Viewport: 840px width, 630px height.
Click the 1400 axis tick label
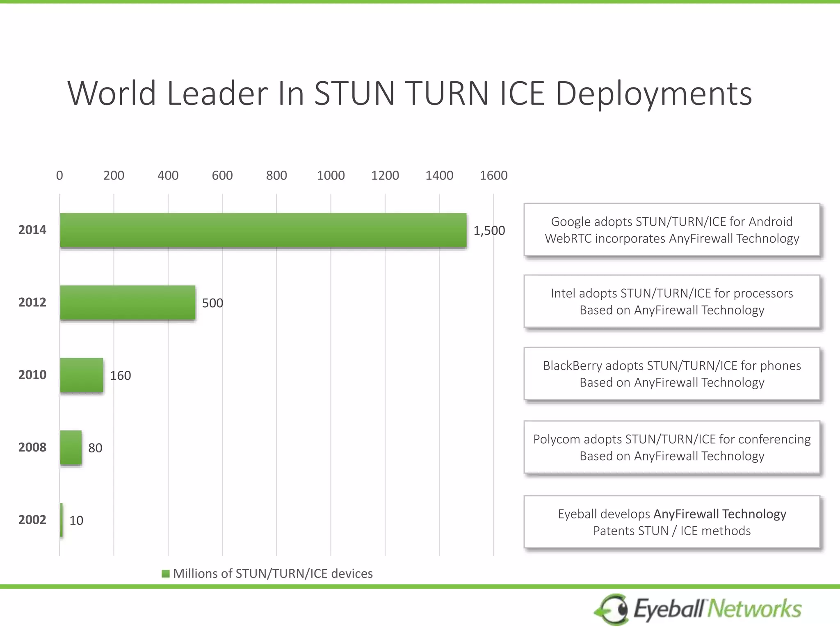tap(439, 176)
